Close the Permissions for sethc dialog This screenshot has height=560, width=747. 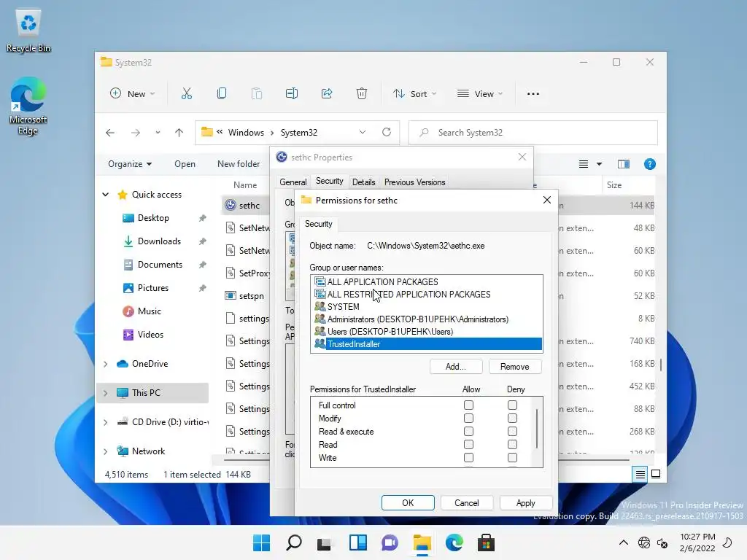click(547, 200)
